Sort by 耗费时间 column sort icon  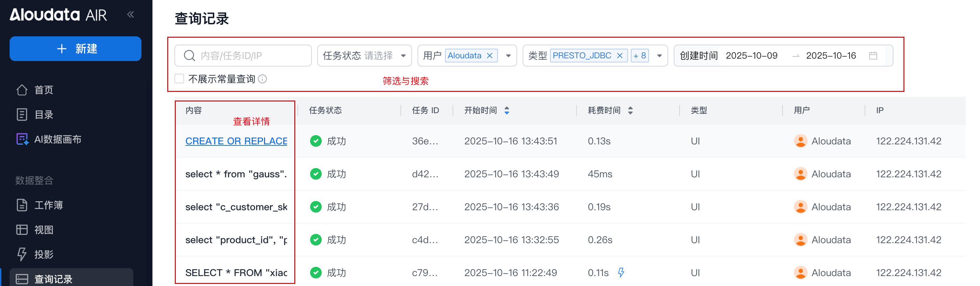(x=630, y=110)
